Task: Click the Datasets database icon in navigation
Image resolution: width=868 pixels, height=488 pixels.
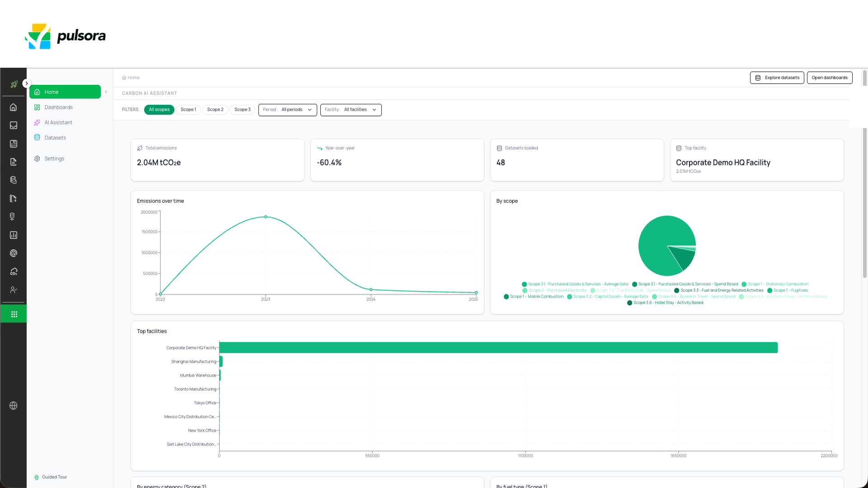Action: pyautogui.click(x=37, y=138)
